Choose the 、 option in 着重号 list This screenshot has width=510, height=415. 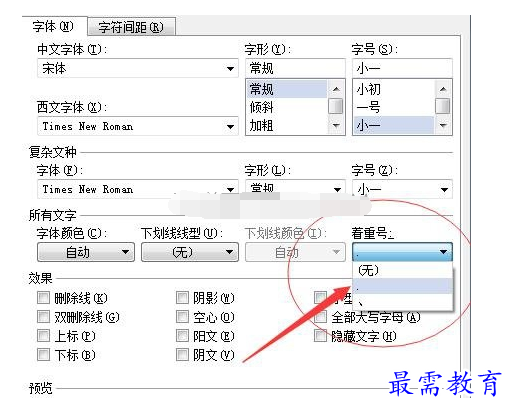click(402, 302)
